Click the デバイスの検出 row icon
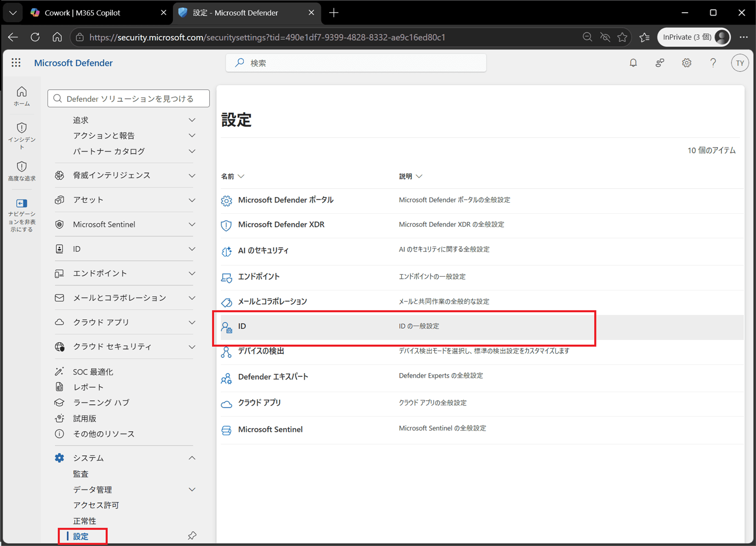756x546 pixels. pyautogui.click(x=226, y=352)
